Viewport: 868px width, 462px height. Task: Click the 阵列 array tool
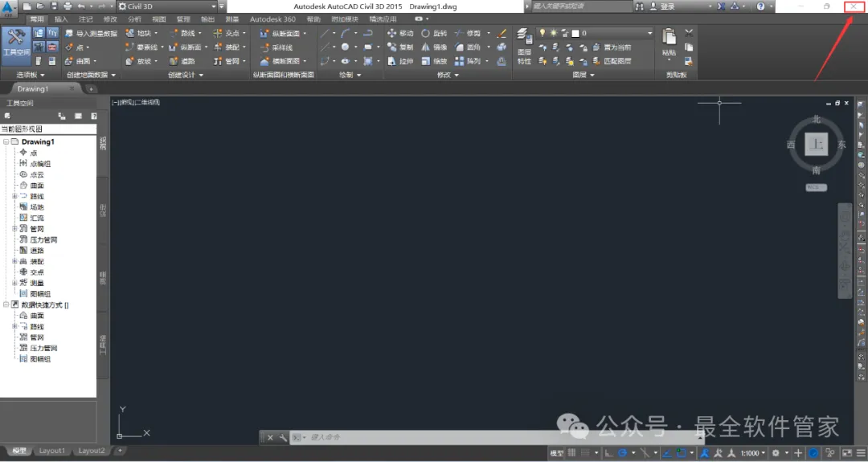point(469,61)
